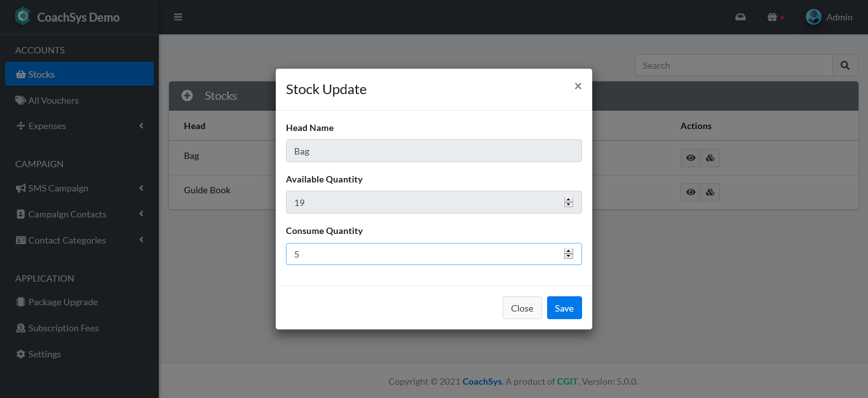Expand the Campaign Contacts submenu chevron

point(141,214)
